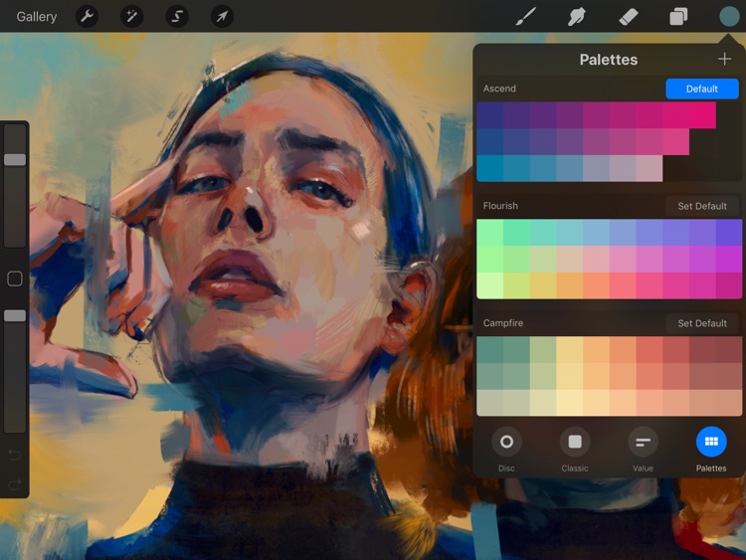Viewport: 746px width, 560px height.
Task: Select the Brush tool
Action: tap(526, 16)
